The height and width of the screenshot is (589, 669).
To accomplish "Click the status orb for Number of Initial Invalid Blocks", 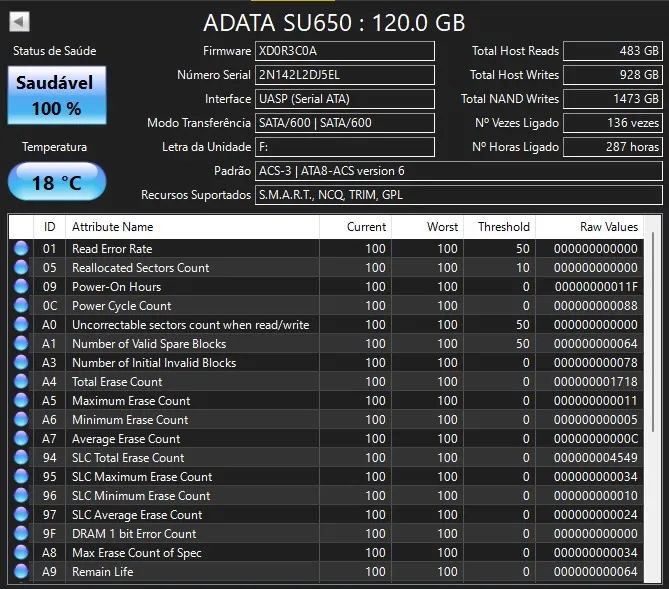I will (x=21, y=362).
